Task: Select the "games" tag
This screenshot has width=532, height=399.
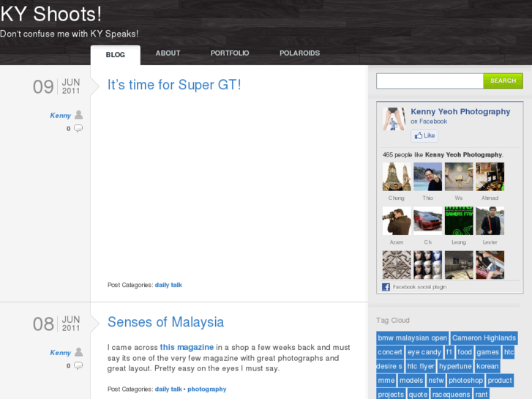Action: 487,352
